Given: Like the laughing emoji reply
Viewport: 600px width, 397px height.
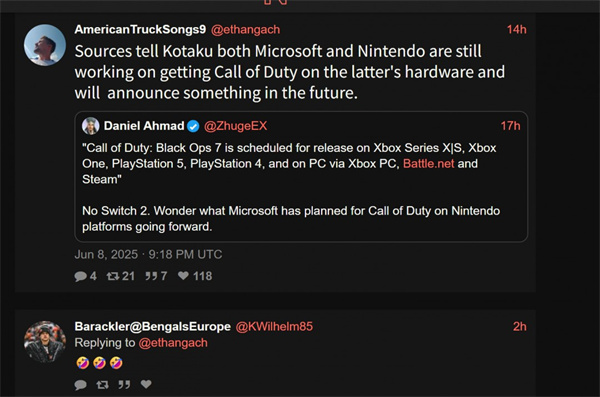Looking at the screenshot, I should tap(146, 384).
